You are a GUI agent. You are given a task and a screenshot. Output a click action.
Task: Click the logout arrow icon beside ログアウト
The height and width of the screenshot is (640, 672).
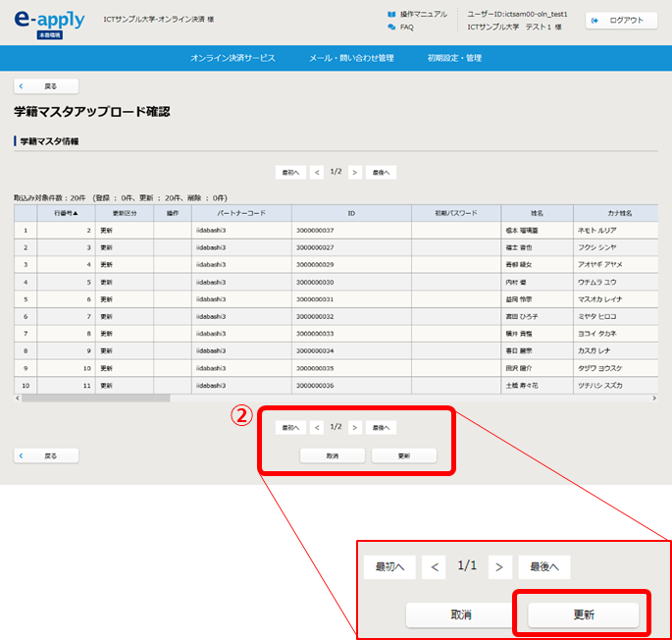594,21
